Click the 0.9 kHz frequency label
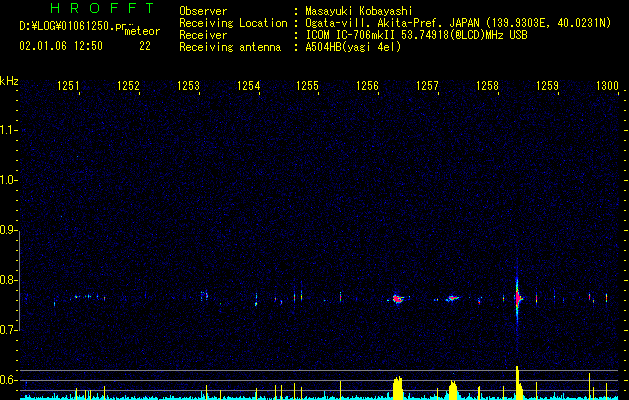 8,230
